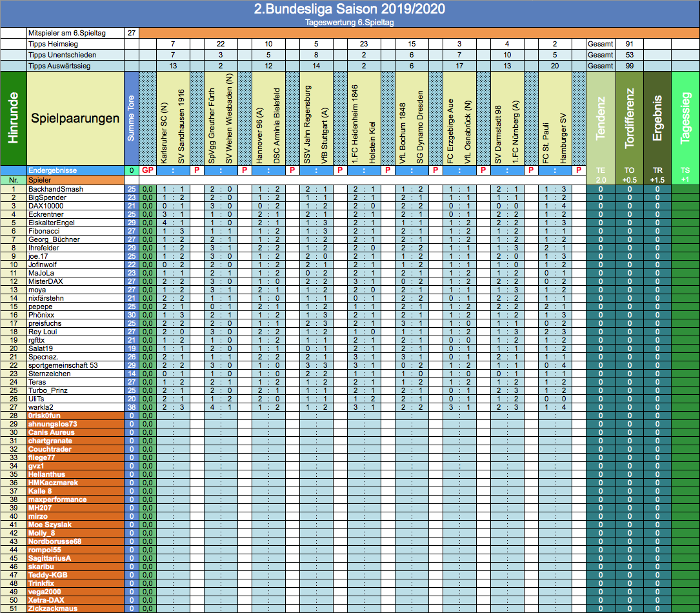Select player 'BackhandSmash'
Image resolution: width=700 pixels, height=613 pixels.
[x=75, y=189]
